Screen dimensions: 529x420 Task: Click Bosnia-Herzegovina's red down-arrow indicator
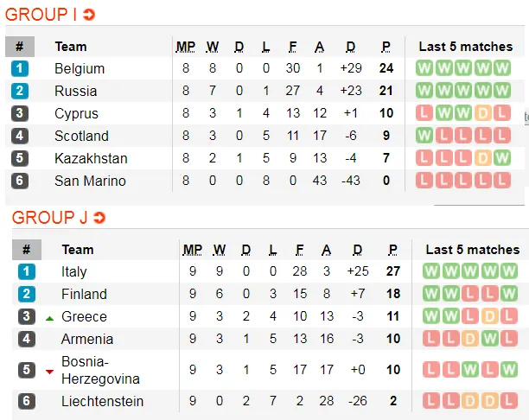pos(50,372)
